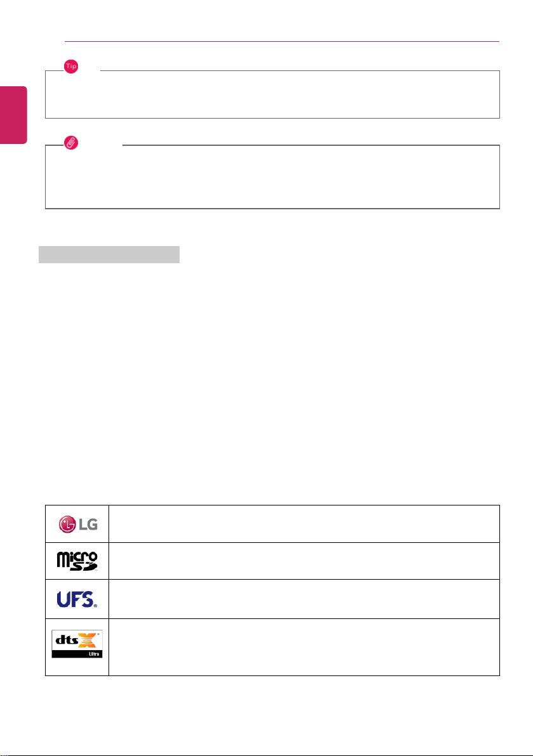Image resolution: width=533 pixels, height=756 pixels.
Task: Click the gray section heading bar
Action: [109, 254]
